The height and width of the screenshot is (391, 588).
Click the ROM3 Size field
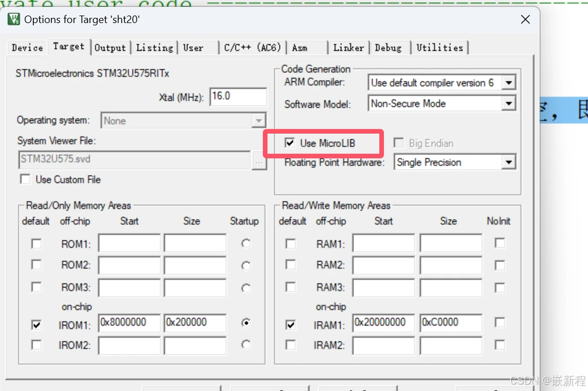(x=195, y=287)
